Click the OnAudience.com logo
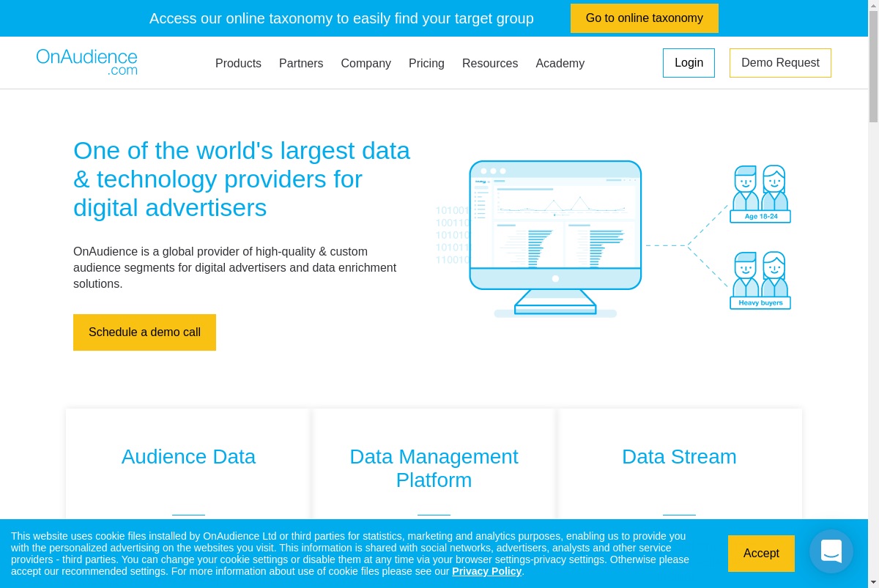Image resolution: width=879 pixels, height=588 pixels. (x=86, y=62)
